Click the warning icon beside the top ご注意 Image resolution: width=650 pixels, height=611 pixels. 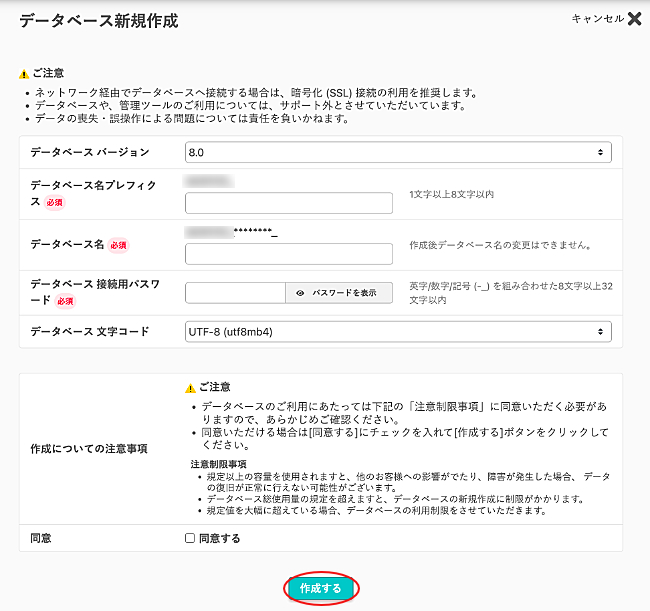tap(23, 73)
